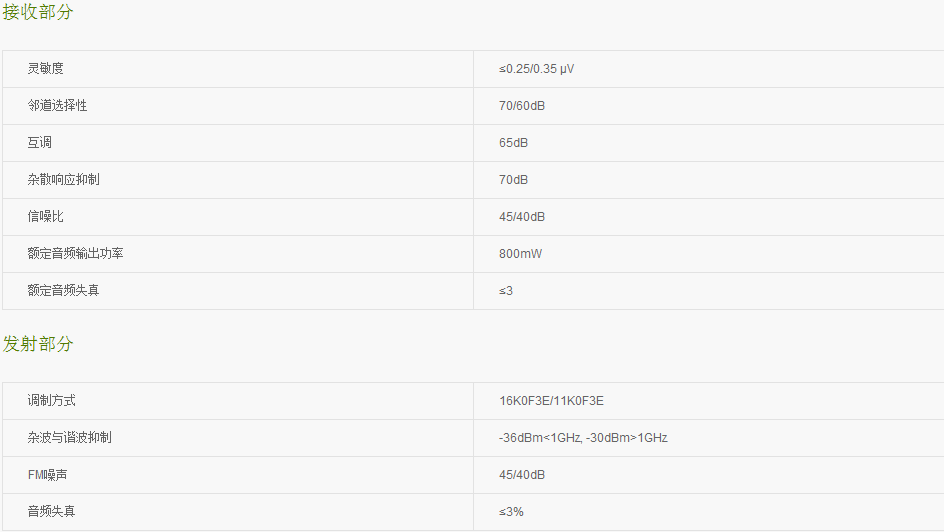Select the 额定音频输出功率 label
The width and height of the screenshot is (944, 532).
[75, 253]
